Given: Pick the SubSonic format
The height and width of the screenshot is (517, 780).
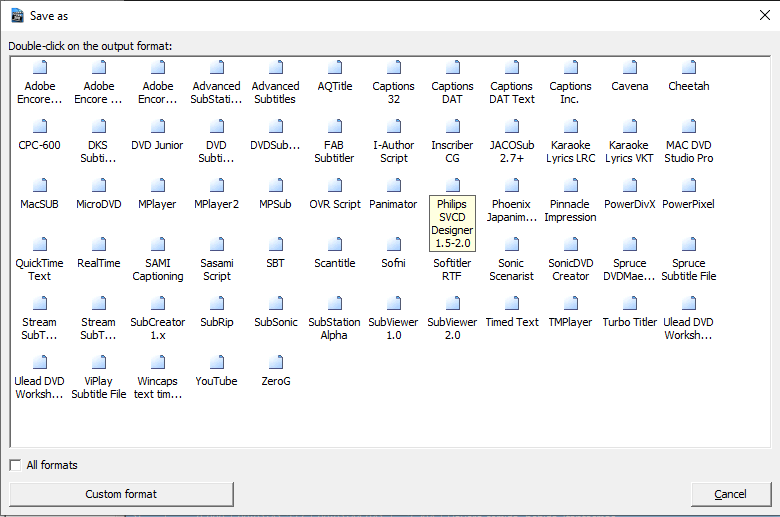Looking at the screenshot, I should pos(276,312).
